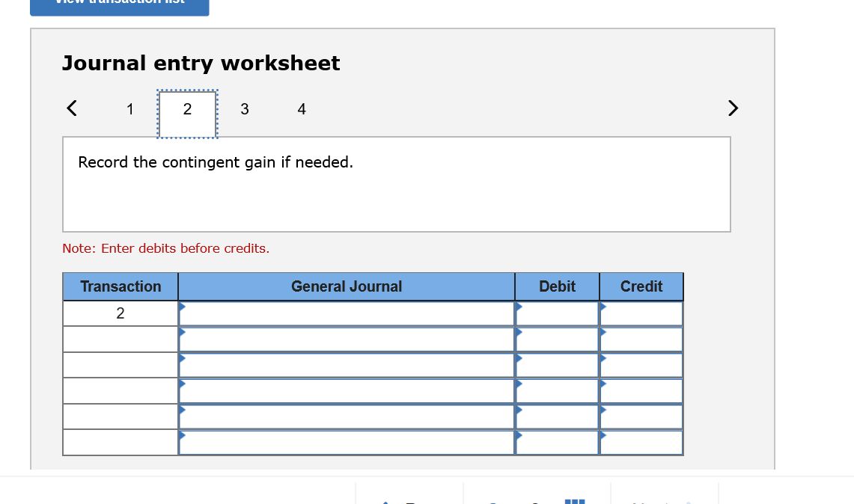Open journal entry tab 4
Screen dimensions: 854x504
302,109
